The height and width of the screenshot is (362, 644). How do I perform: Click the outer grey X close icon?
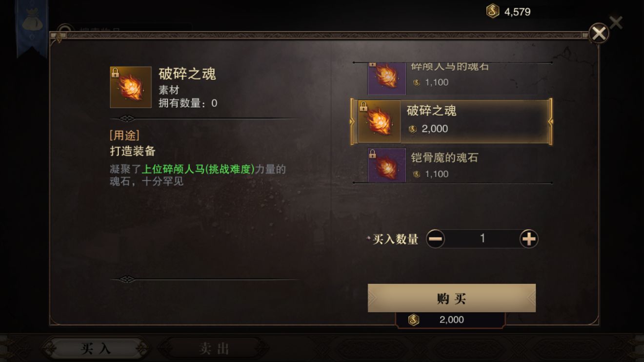[x=616, y=22]
